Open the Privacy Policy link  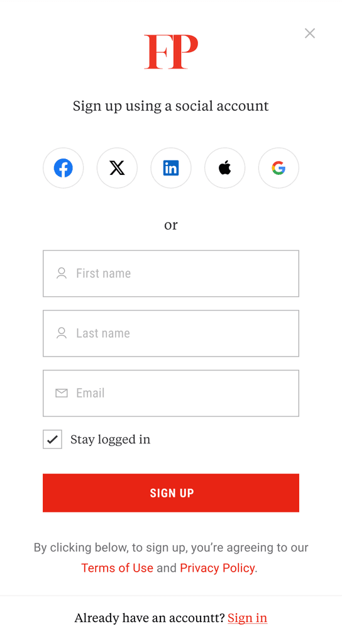point(217,568)
